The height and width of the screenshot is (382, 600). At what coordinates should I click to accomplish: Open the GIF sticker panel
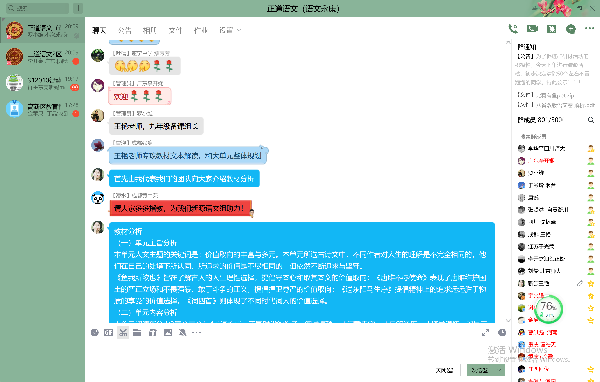click(x=109, y=333)
